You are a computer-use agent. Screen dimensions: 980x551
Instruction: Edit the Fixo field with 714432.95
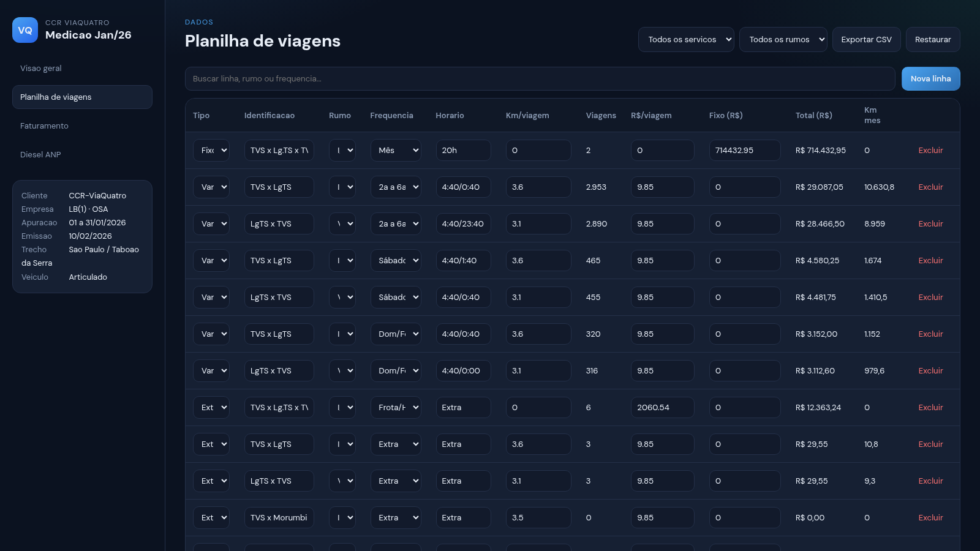745,150
